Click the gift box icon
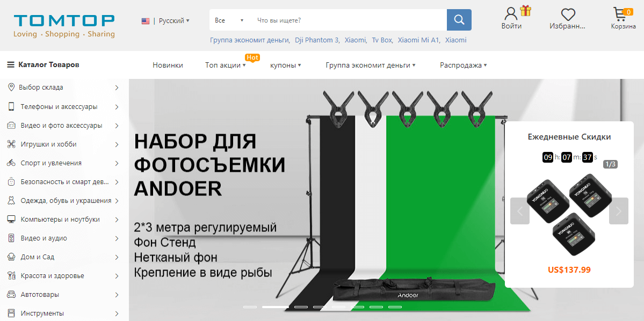Viewport: 644px width, 321px height. click(x=525, y=10)
